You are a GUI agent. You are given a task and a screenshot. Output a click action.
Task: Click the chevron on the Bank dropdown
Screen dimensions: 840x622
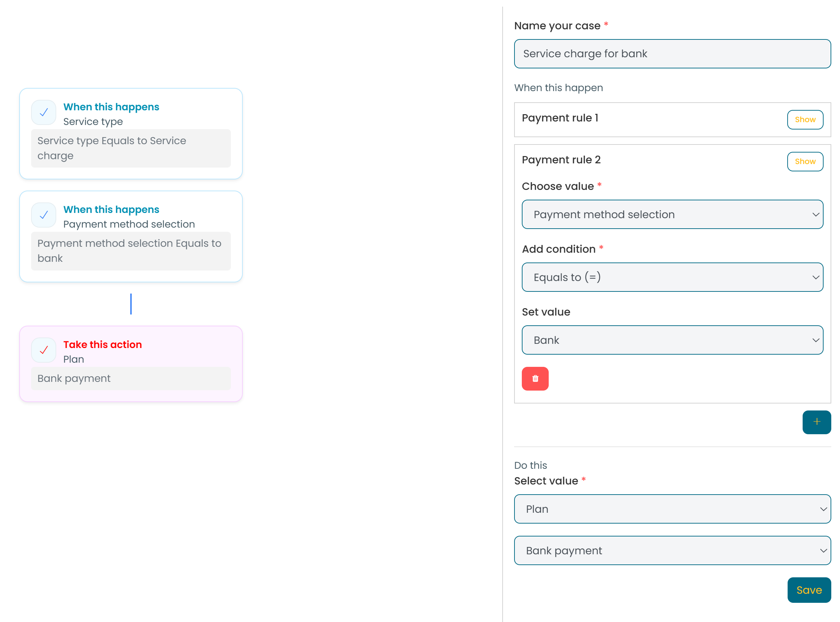point(816,340)
